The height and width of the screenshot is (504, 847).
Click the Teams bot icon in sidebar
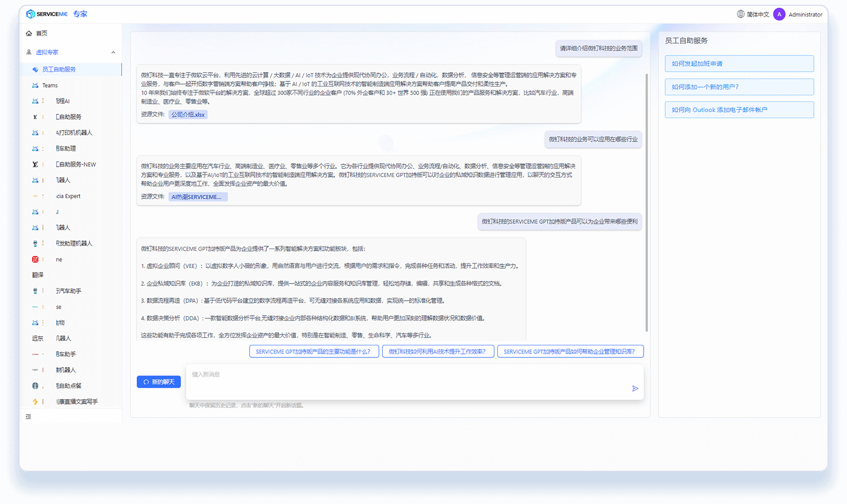[x=35, y=85]
